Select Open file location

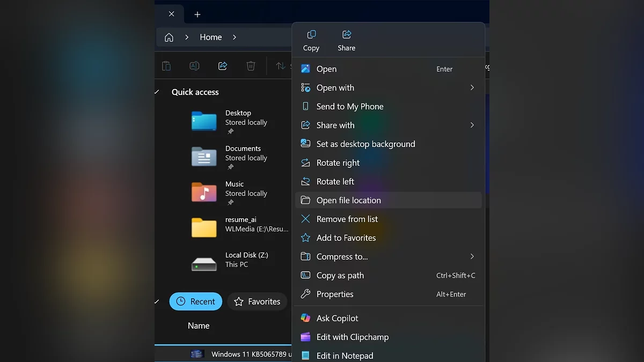(x=349, y=201)
